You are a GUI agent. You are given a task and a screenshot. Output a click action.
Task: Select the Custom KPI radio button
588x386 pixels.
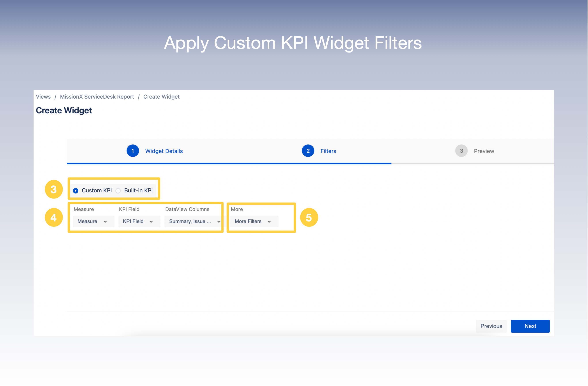76,190
